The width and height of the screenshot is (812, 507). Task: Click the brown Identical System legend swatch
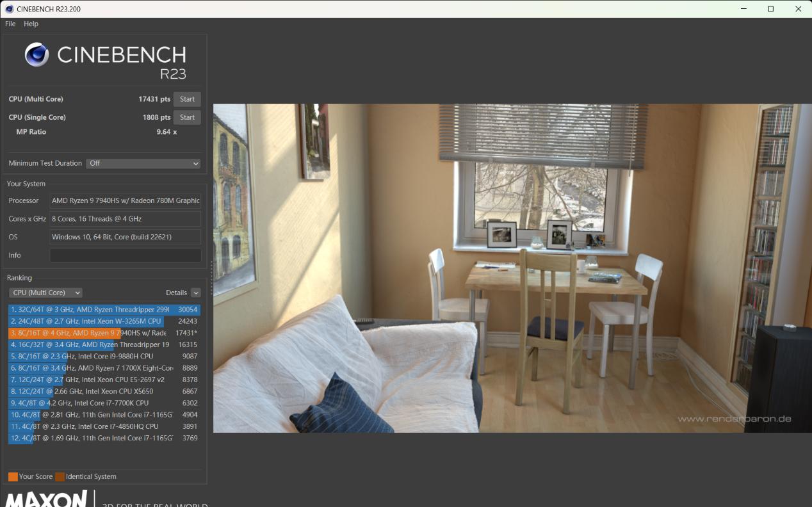click(60, 476)
